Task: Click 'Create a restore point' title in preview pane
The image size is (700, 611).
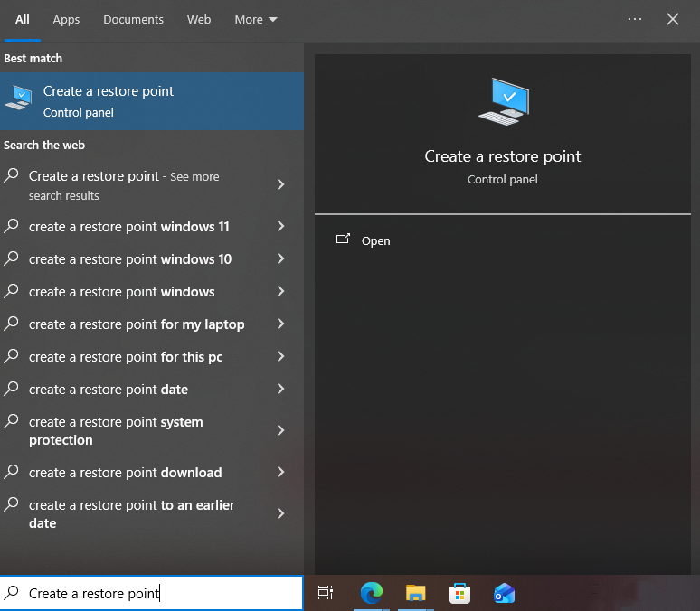Action: (x=502, y=156)
